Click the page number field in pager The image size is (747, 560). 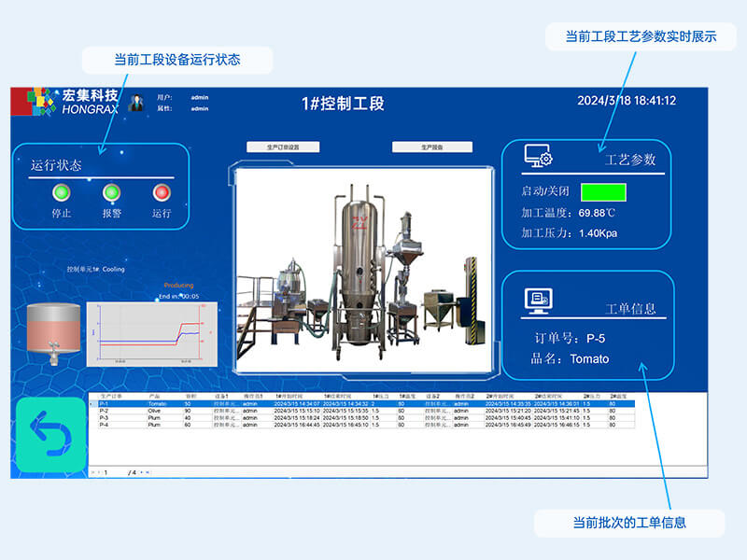[x=112, y=472]
